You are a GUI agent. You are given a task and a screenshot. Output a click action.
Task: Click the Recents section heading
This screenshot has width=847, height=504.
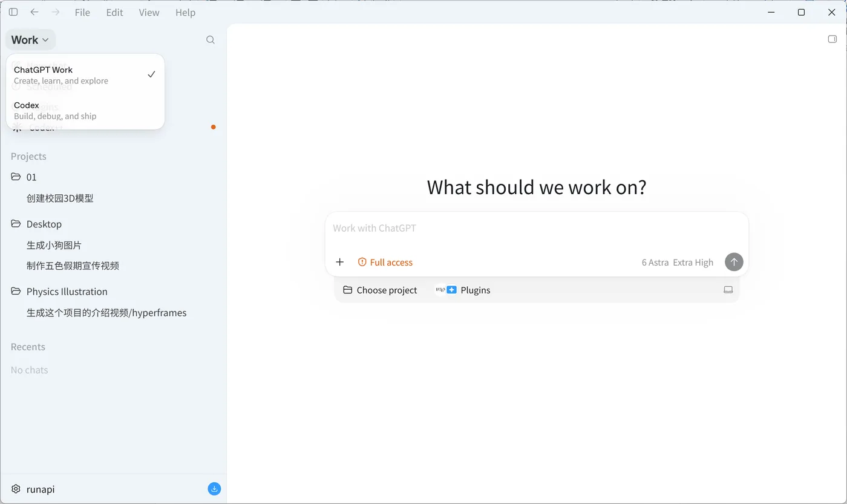click(x=28, y=347)
